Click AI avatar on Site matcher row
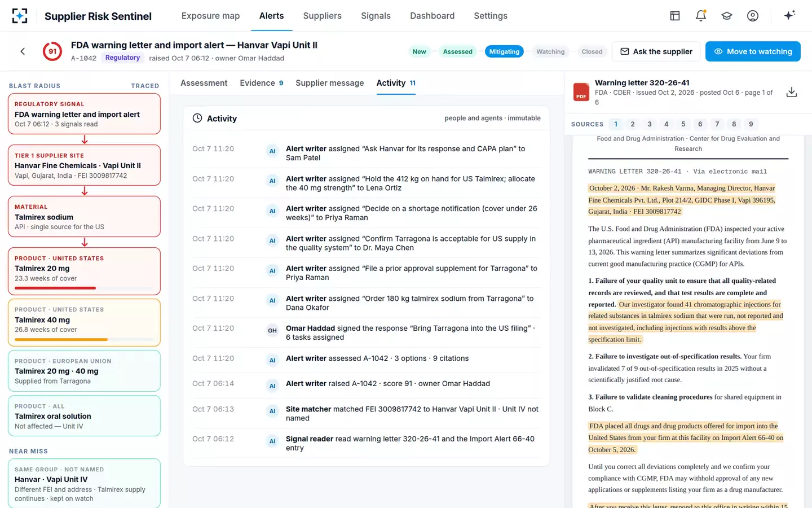 coord(272,411)
